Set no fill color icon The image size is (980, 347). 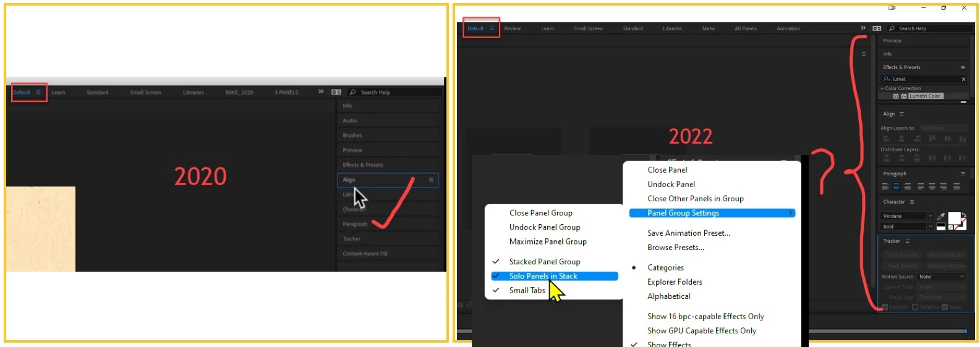(951, 227)
